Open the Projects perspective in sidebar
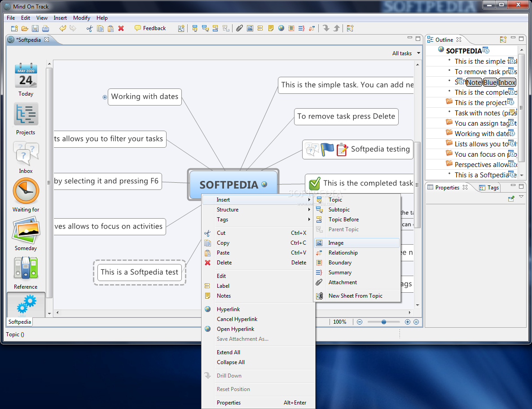The height and width of the screenshot is (409, 532). tap(26, 119)
